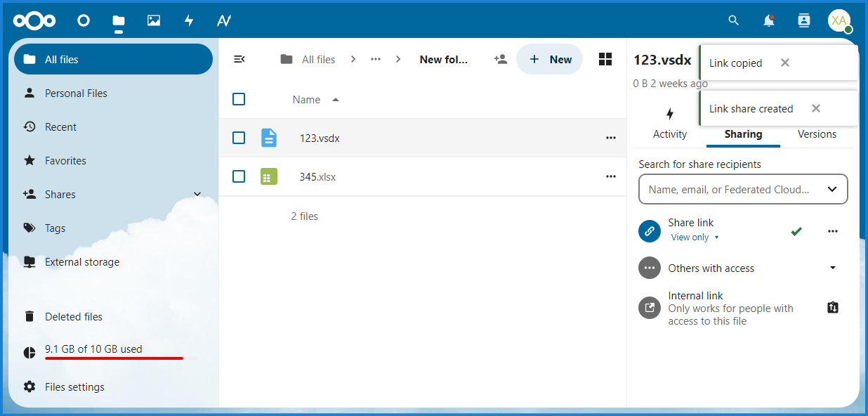Open the Versions tab for 123.vsdx
This screenshot has width=868, height=416.
(817, 134)
